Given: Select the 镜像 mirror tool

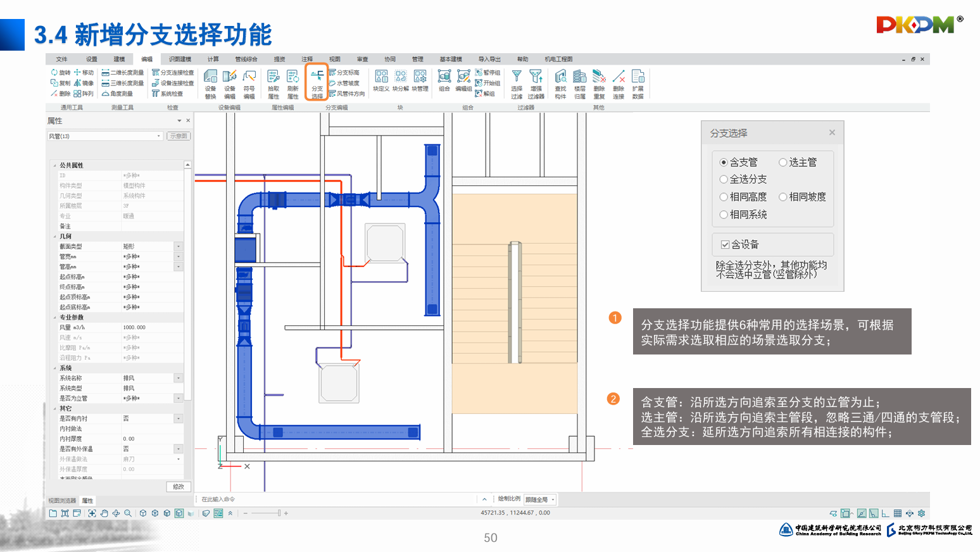Looking at the screenshot, I should click(x=84, y=83).
